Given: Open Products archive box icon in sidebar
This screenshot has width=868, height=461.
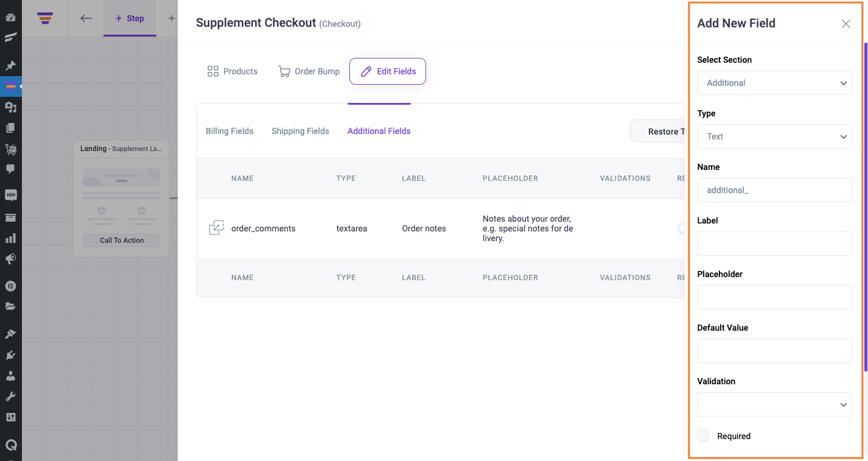Looking at the screenshot, I should 10,217.
